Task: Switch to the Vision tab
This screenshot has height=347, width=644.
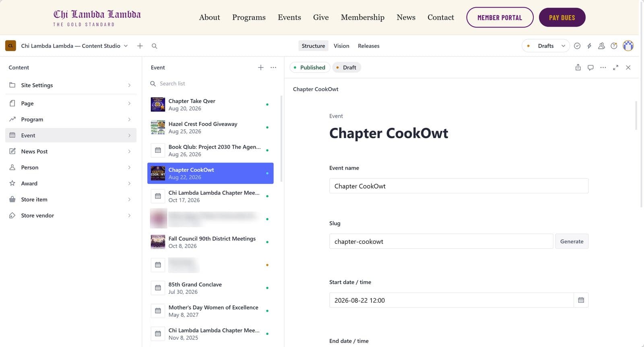Action: [341, 46]
